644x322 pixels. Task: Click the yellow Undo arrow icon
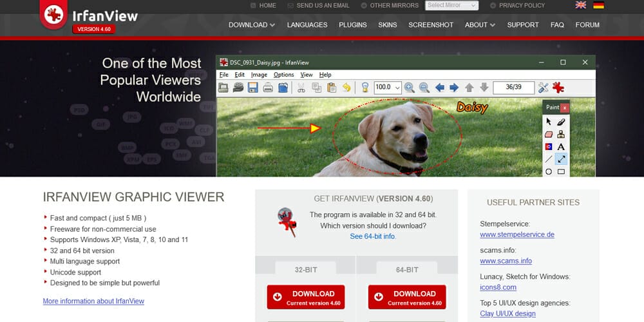pyautogui.click(x=346, y=88)
